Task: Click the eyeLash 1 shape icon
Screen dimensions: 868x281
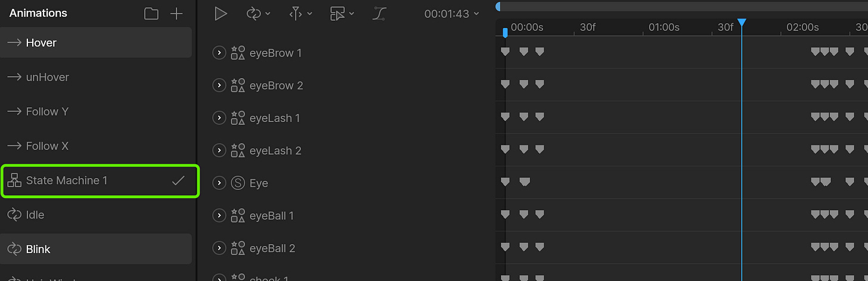Action: tap(238, 118)
